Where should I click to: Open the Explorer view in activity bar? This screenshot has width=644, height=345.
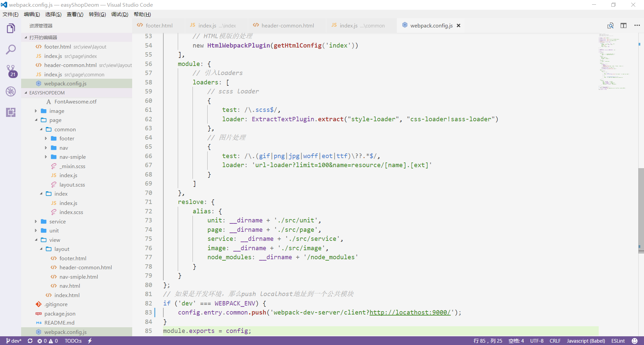11,28
